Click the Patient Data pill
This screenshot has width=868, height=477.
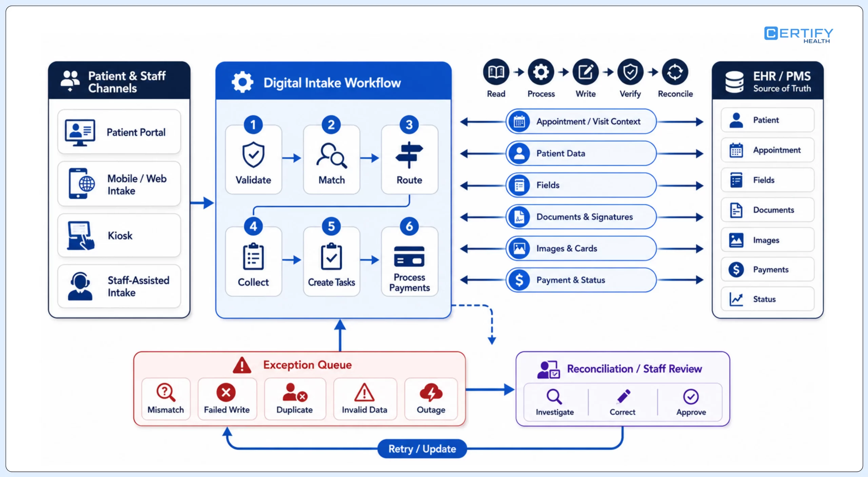tap(581, 153)
